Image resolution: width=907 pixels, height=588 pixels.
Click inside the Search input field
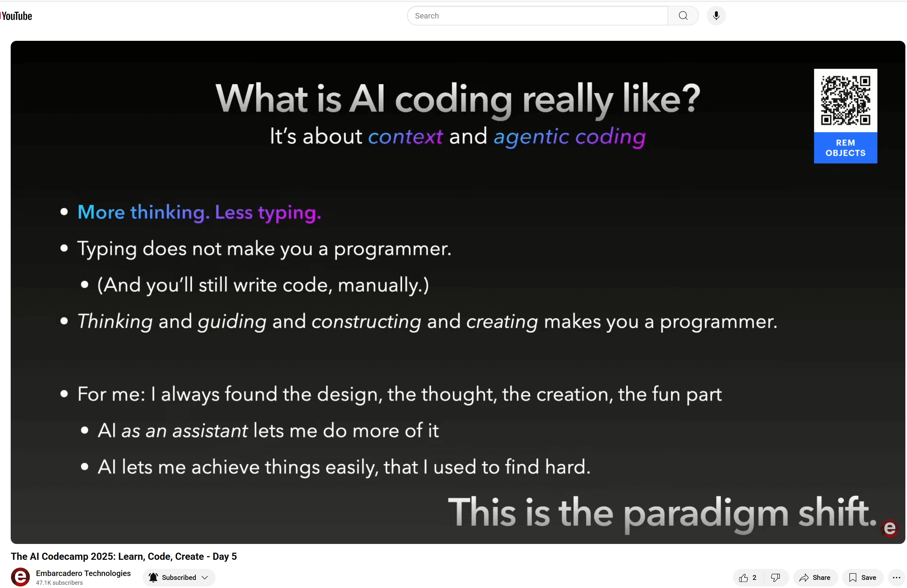click(534, 16)
